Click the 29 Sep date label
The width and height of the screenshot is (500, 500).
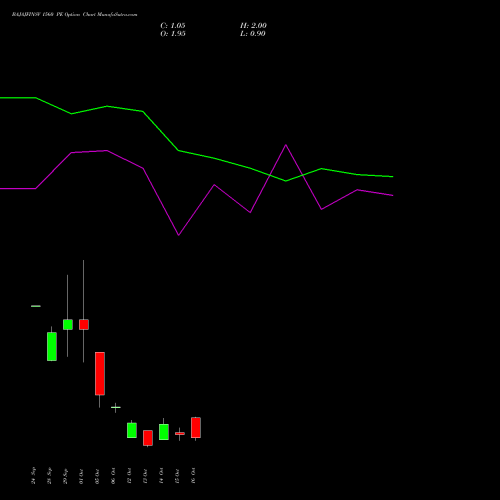65,476
